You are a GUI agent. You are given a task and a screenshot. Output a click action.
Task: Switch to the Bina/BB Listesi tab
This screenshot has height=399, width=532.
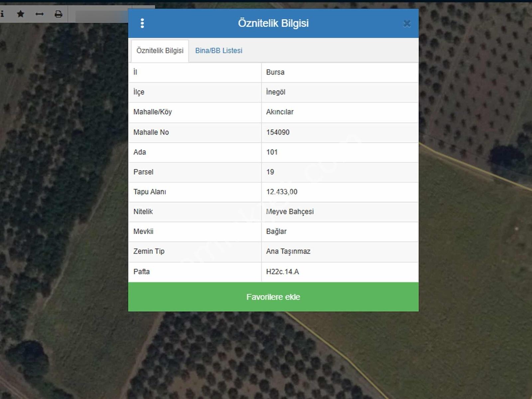[219, 51]
